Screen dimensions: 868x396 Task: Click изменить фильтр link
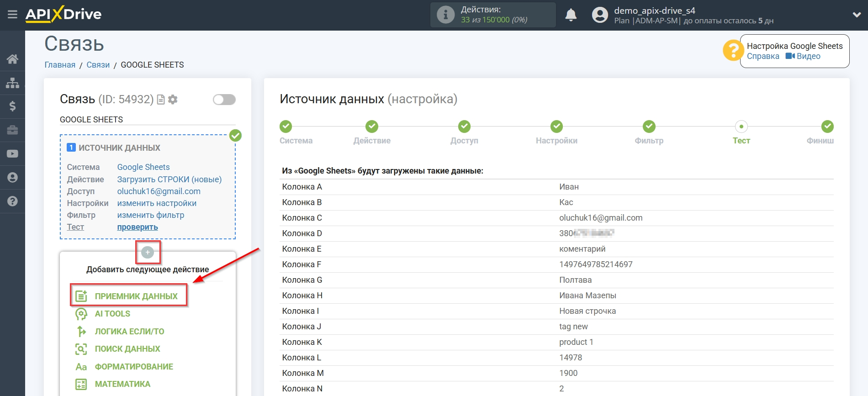151,215
